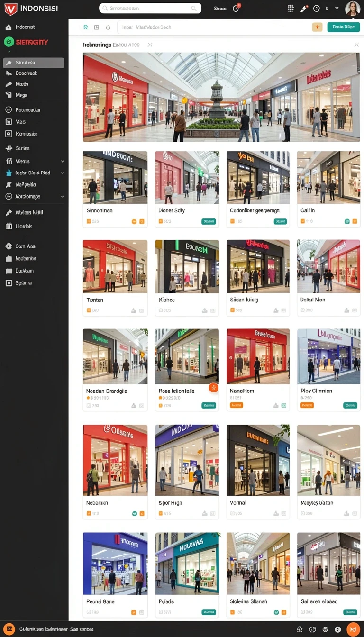Click teal button on Pulads card
Screen dimensions: 364x637
[x=209, y=612]
